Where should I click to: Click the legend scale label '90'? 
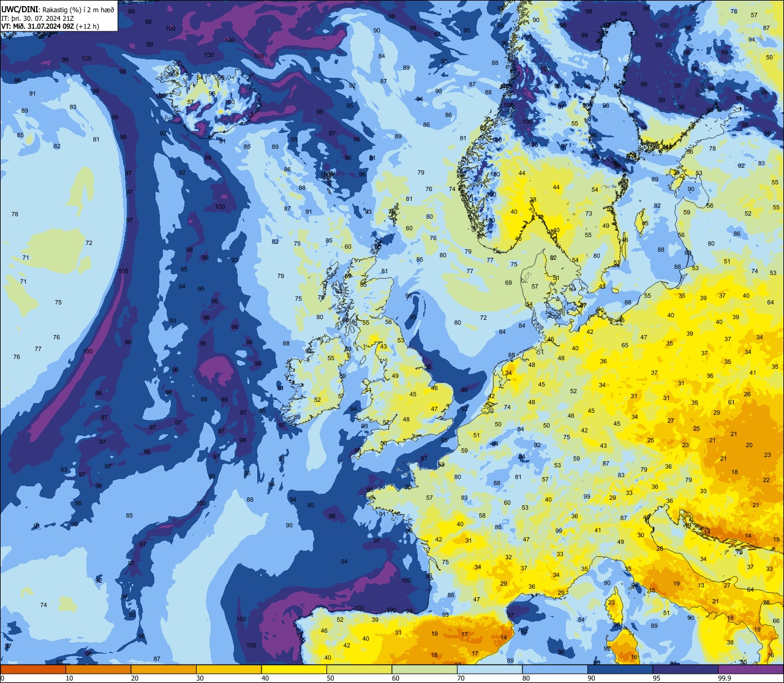click(x=591, y=678)
